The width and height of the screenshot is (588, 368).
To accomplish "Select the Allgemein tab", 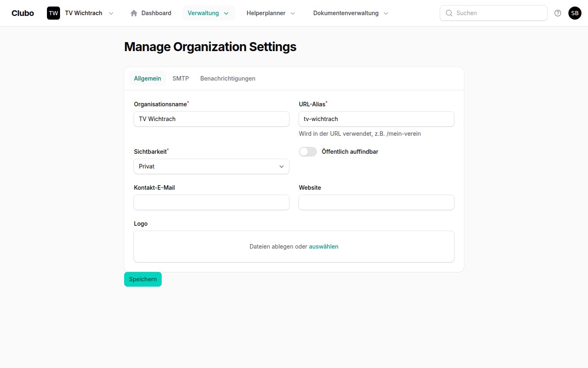I will 147,79.
